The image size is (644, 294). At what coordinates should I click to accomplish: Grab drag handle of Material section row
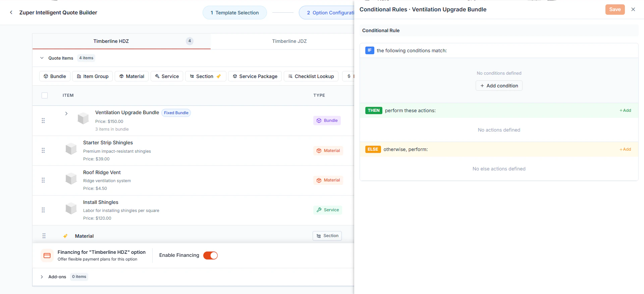44,236
